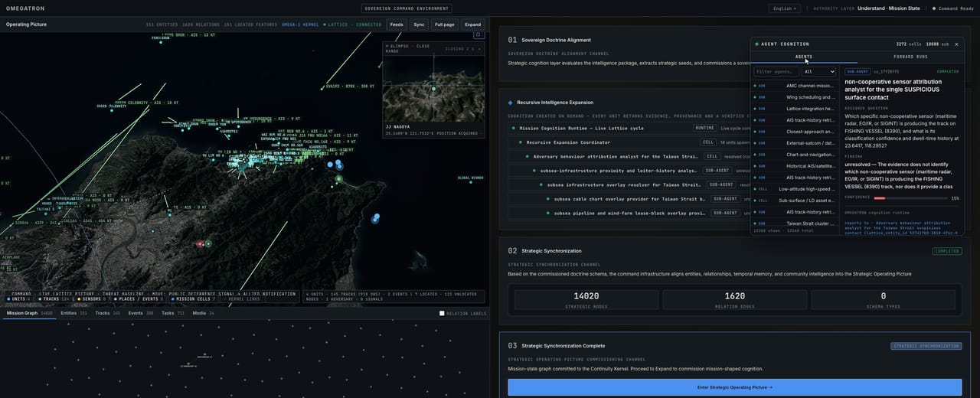Click the Expand button
The height and width of the screenshot is (398, 980).
pyautogui.click(x=473, y=24)
